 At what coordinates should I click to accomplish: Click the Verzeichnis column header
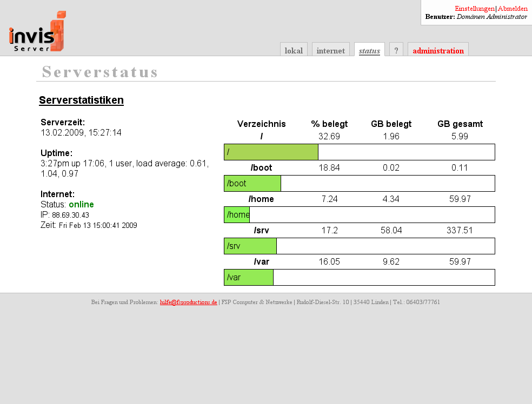pyautogui.click(x=261, y=124)
